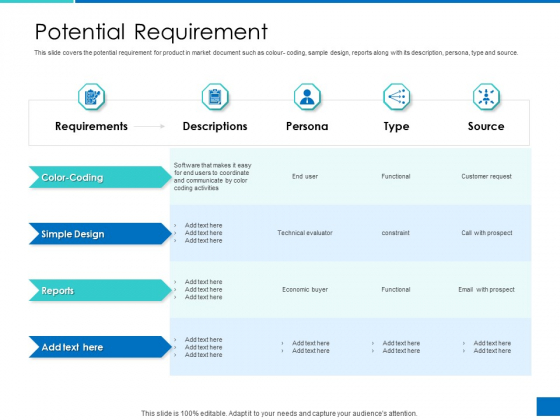560x420 pixels.
Task: Click the last row's Persona bullet placeholders
Action: point(305,347)
